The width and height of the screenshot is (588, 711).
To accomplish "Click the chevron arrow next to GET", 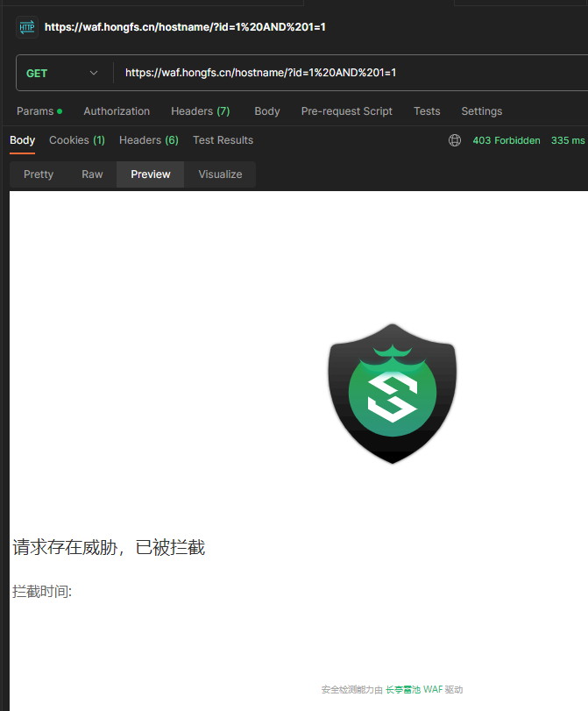I will point(94,73).
